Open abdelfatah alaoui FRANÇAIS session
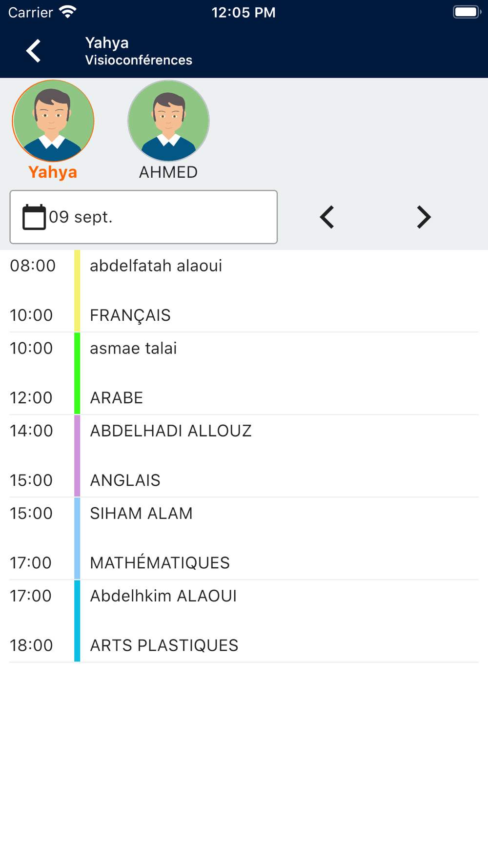Viewport: 488px width, 868px height. [244, 291]
